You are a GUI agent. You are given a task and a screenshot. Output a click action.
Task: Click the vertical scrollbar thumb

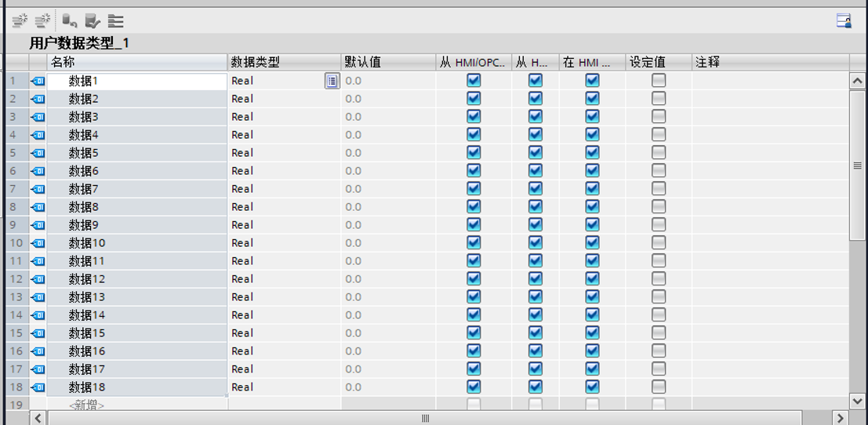[858, 165]
